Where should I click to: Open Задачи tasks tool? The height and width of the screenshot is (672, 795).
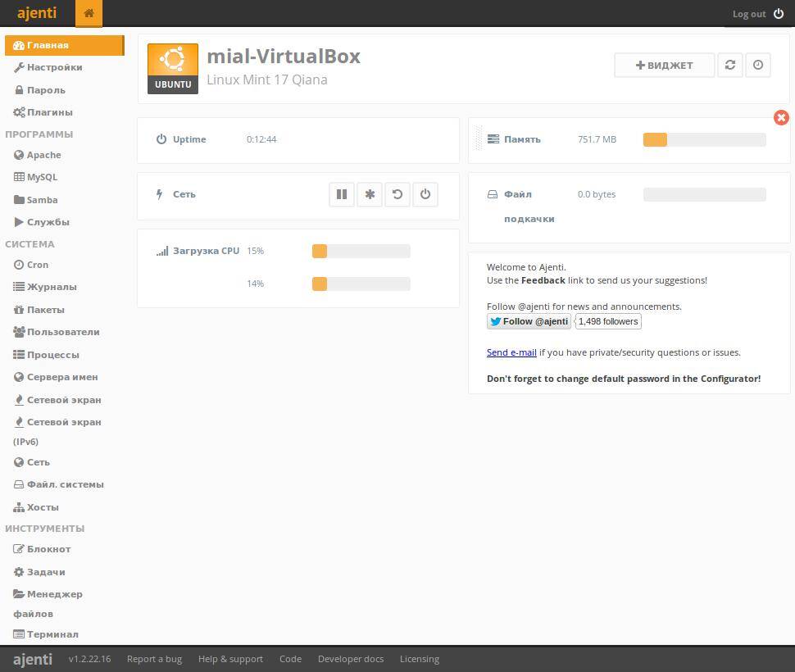[39, 572]
